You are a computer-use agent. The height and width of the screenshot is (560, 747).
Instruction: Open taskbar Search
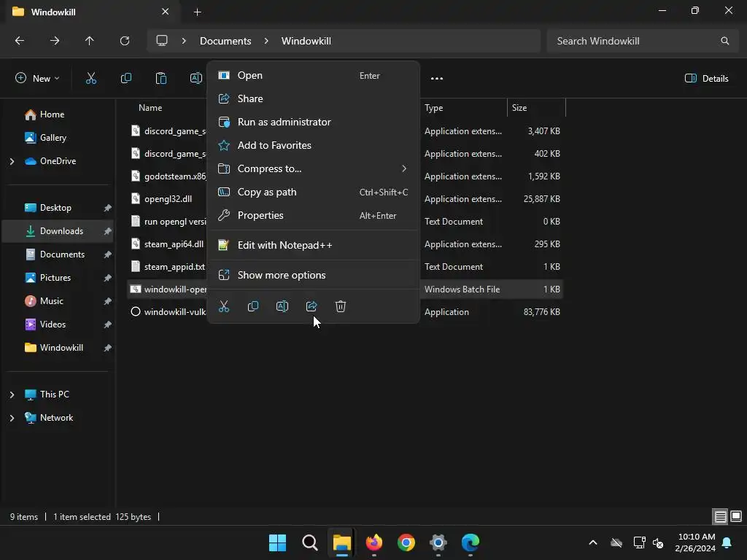309,542
